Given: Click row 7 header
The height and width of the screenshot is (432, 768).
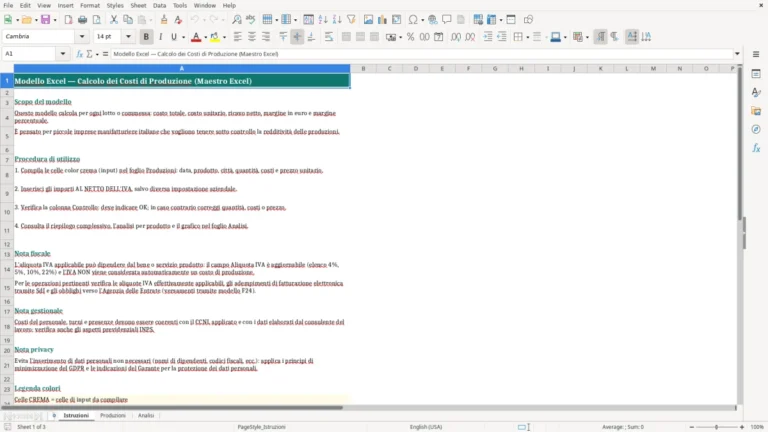Looking at the screenshot, I should point(7,160).
